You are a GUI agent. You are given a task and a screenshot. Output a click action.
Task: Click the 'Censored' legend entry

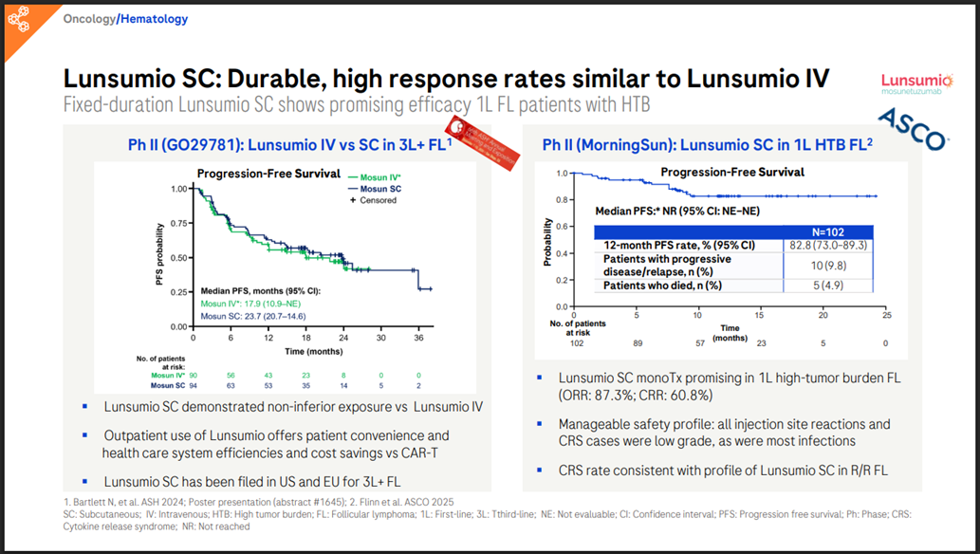click(373, 200)
